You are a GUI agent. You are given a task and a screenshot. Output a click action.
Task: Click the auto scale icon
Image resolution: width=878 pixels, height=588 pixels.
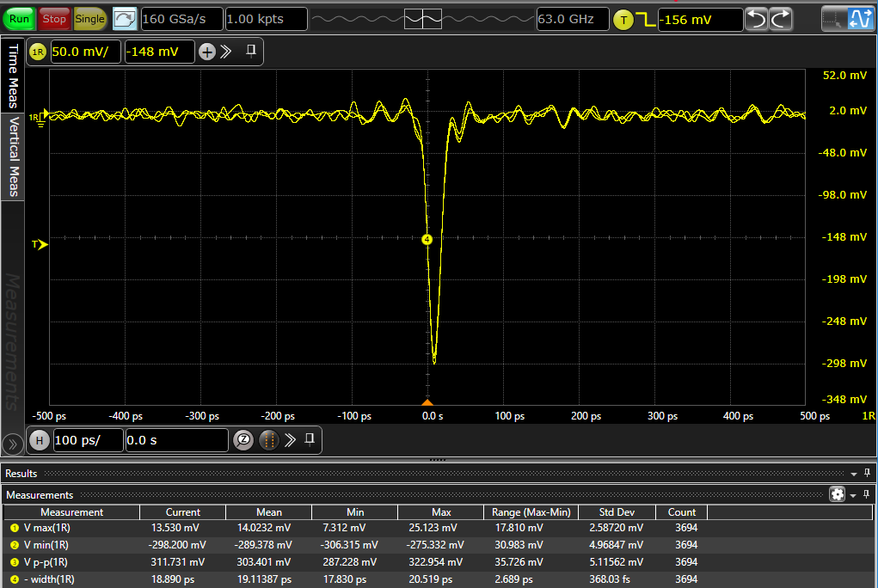click(125, 18)
